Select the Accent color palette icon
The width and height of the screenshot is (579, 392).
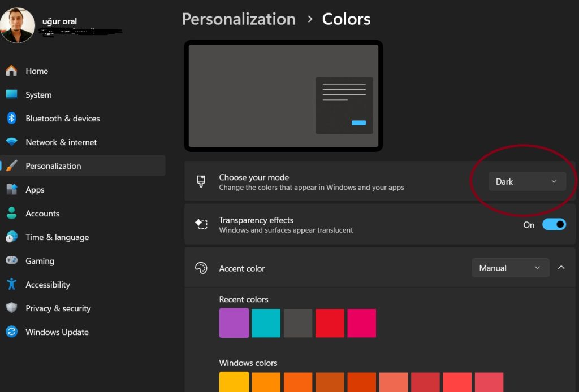click(201, 268)
